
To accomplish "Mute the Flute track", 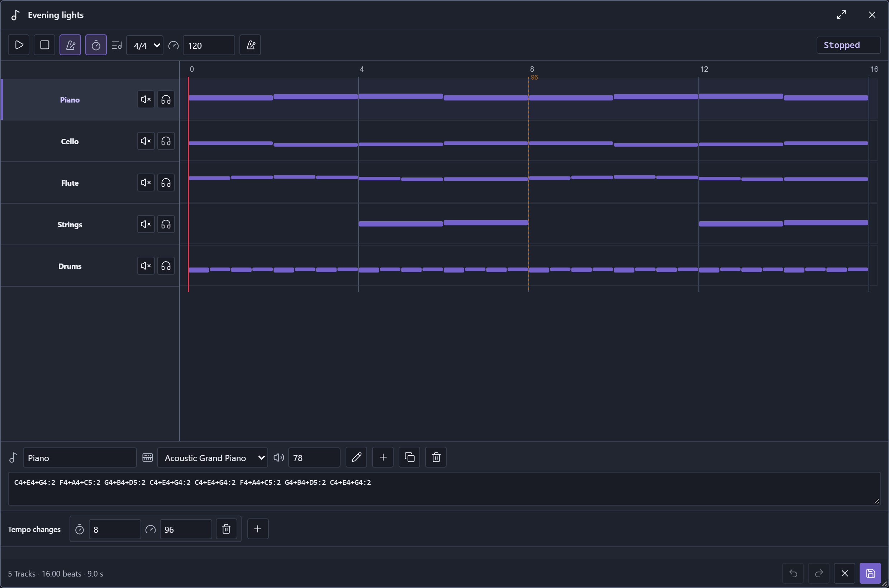I will tap(146, 182).
